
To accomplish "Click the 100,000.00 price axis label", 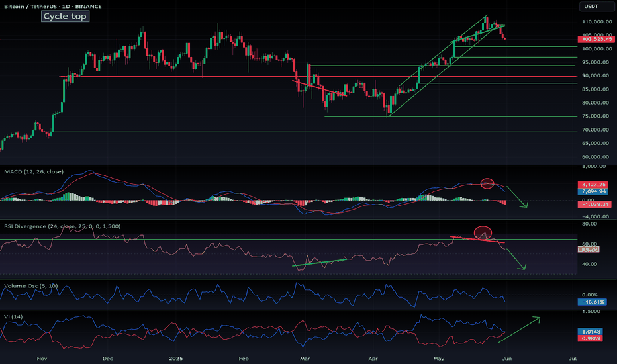I will click(x=597, y=49).
